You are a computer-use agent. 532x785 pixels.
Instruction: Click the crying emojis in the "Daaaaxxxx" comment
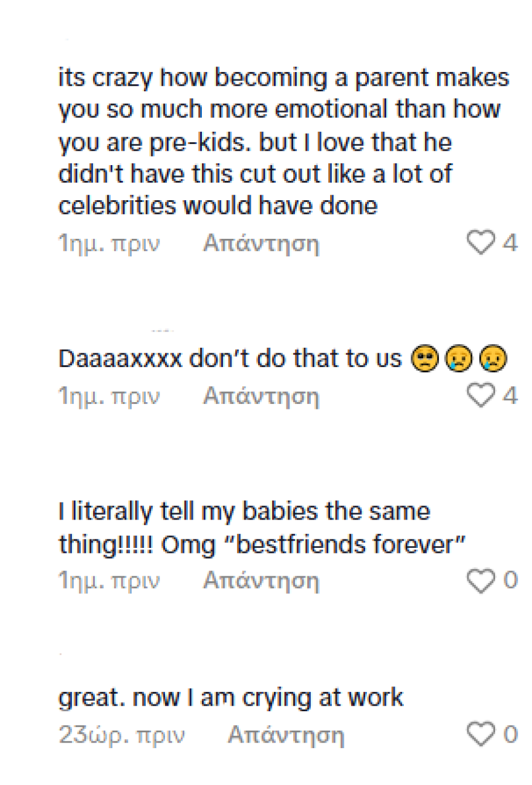click(459, 359)
